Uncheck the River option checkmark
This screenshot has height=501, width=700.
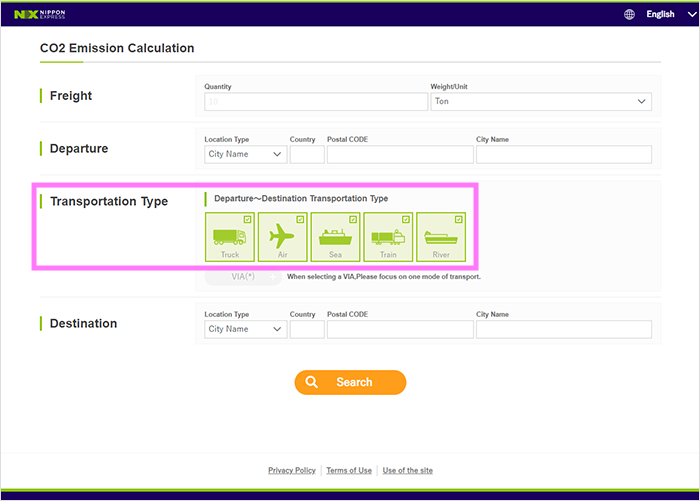pyautogui.click(x=459, y=219)
